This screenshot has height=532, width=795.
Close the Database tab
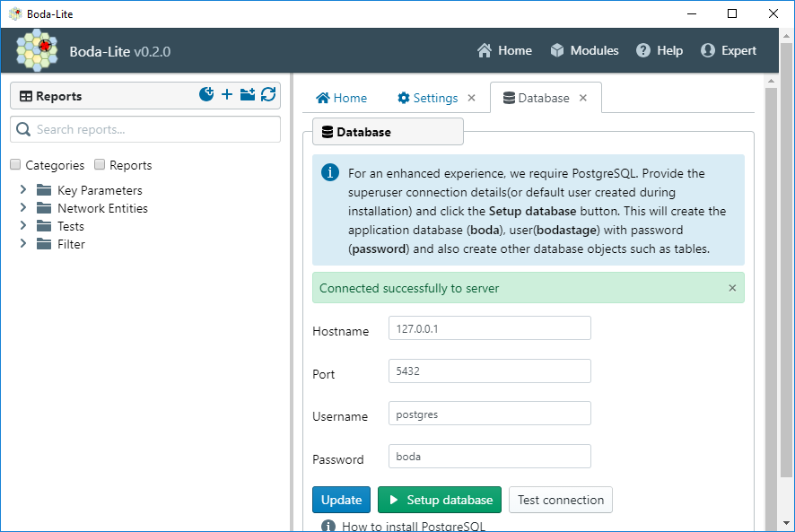pos(583,98)
